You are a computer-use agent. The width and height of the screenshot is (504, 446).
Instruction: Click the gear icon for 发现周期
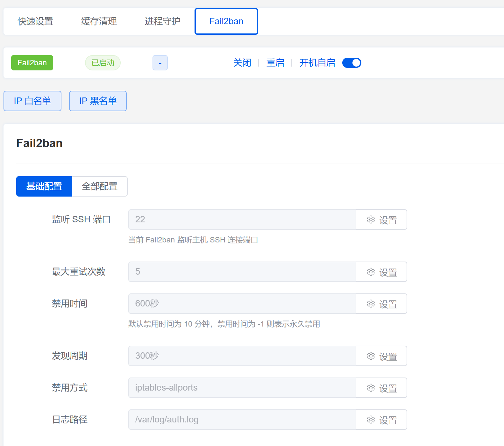coord(371,356)
